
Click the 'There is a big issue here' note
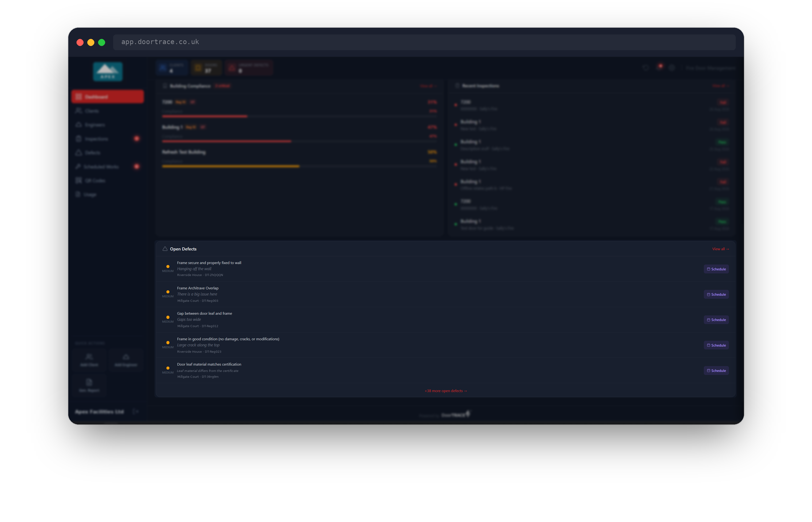197,294
